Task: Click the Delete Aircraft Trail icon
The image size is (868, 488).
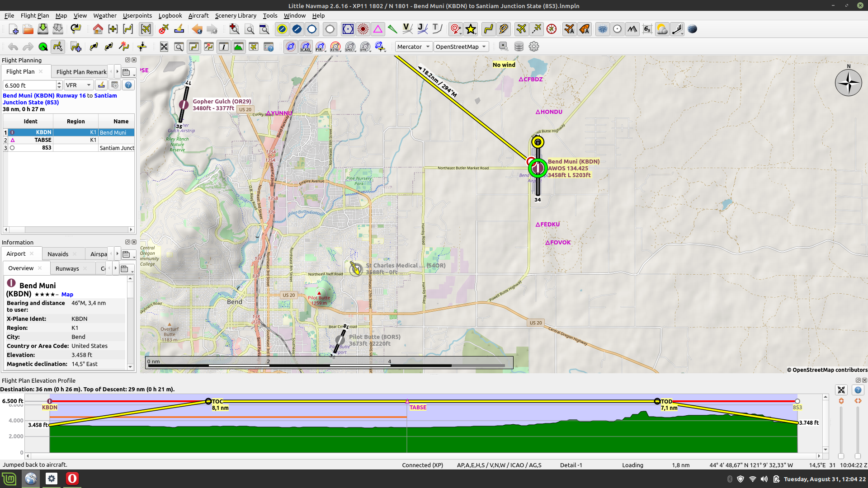Action: 164,29
